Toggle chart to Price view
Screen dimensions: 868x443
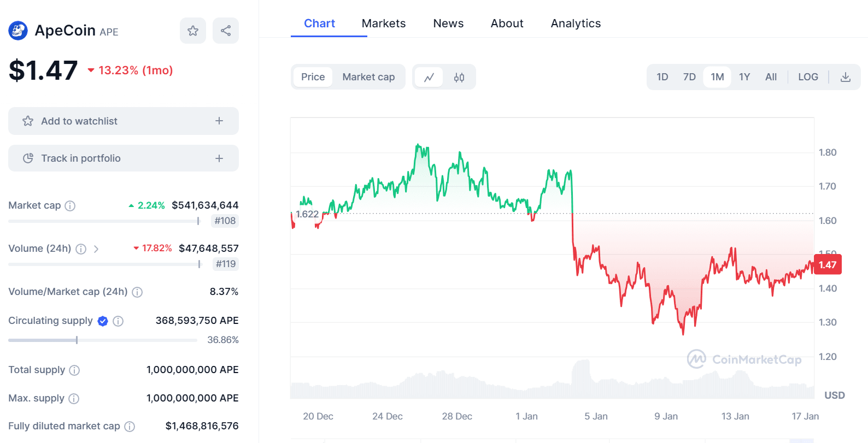313,77
